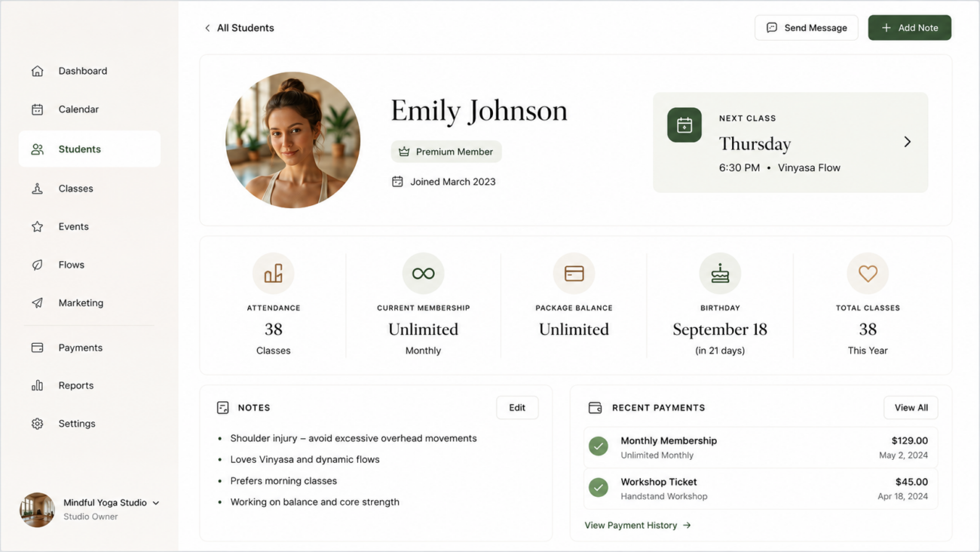This screenshot has height=552, width=980.
Task: Go to Reports section
Action: point(90,385)
